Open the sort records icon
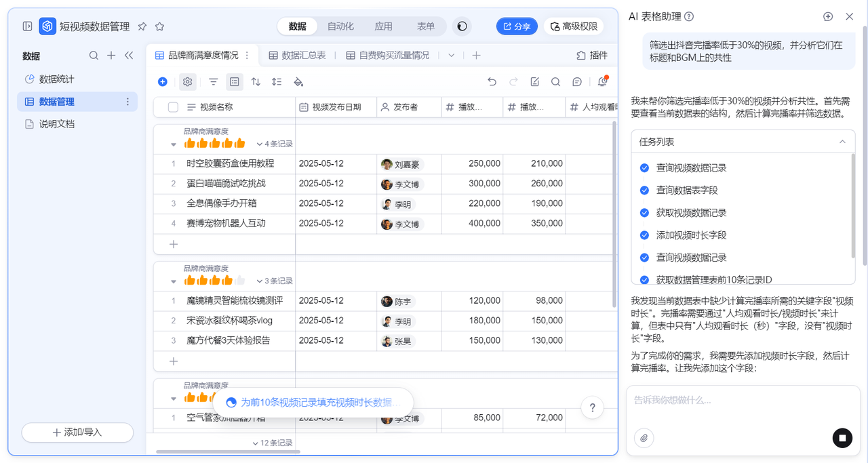The width and height of the screenshot is (868, 463). pyautogui.click(x=256, y=82)
